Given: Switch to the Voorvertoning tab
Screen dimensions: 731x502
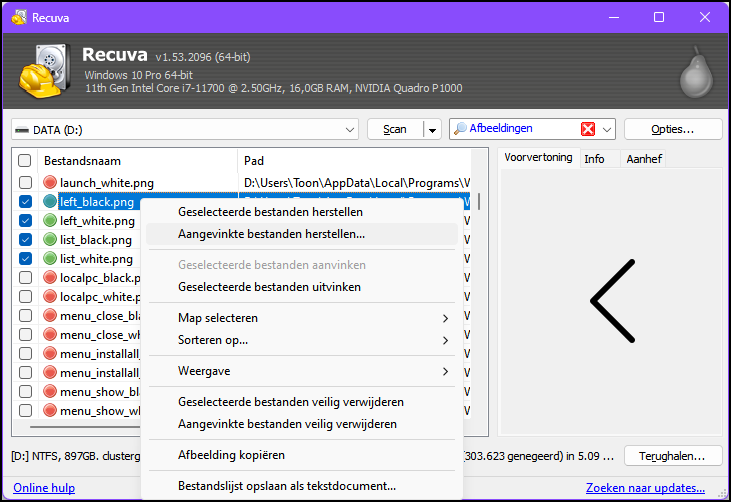Looking at the screenshot, I should point(538,158).
